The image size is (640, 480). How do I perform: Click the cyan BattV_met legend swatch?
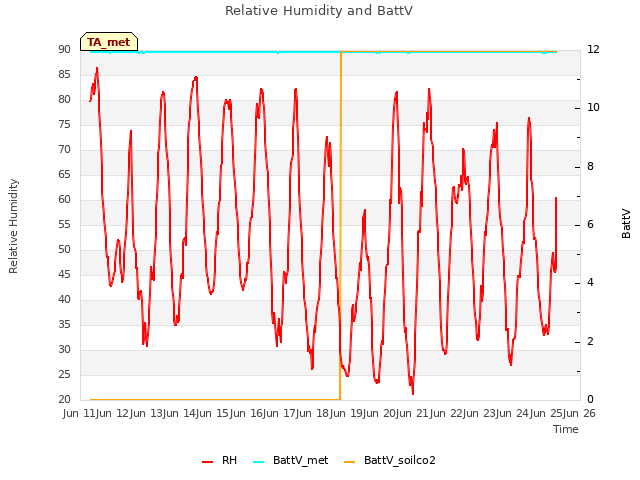[x=258, y=462]
